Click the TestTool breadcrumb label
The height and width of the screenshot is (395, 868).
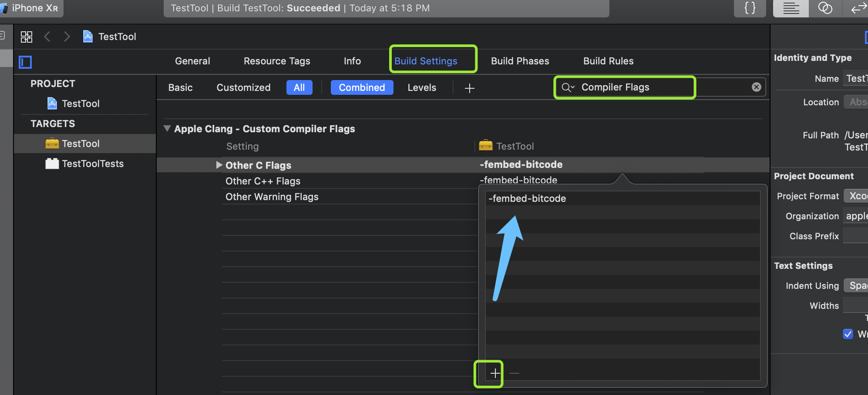117,37
